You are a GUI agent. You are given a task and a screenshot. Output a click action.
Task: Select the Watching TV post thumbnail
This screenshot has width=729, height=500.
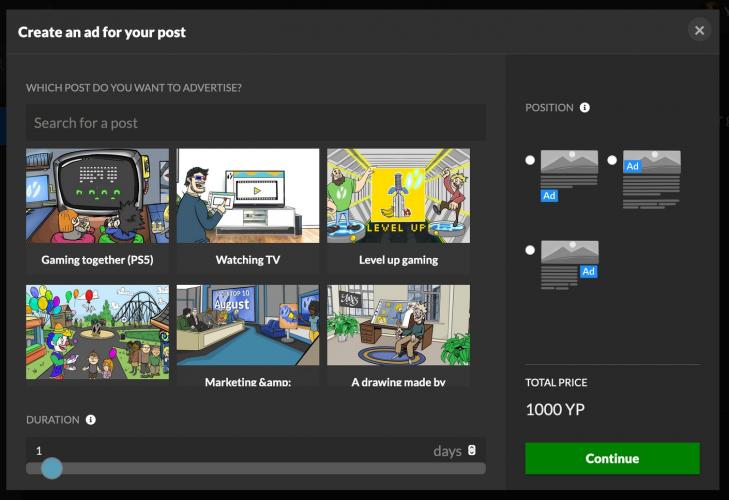pyautogui.click(x=248, y=196)
